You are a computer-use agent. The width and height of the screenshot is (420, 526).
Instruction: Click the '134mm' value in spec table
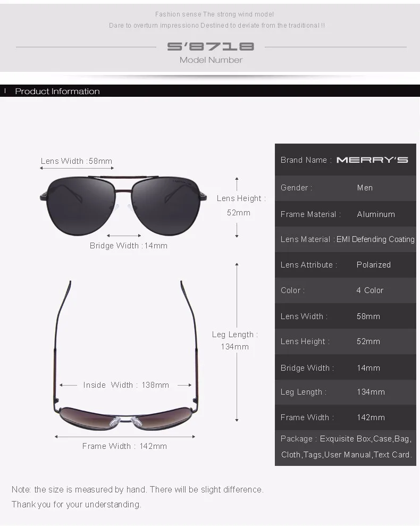pos(371,392)
